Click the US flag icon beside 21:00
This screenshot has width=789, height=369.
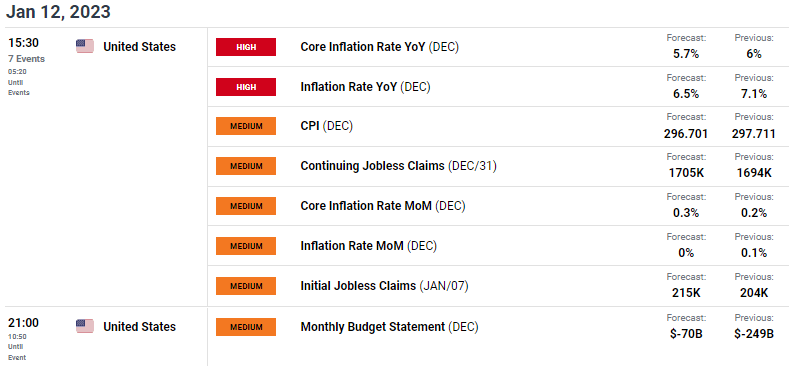[x=85, y=326]
